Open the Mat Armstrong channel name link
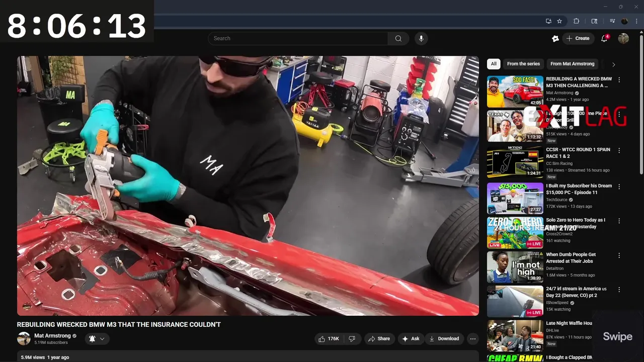The width and height of the screenshot is (644, 362). pos(52,335)
